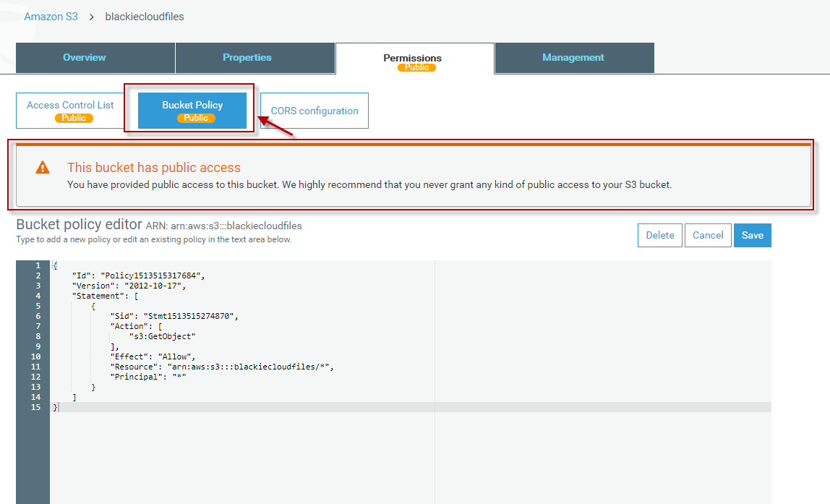
Task: Click the Amazon S3 breadcrumb link
Action: tap(51, 16)
